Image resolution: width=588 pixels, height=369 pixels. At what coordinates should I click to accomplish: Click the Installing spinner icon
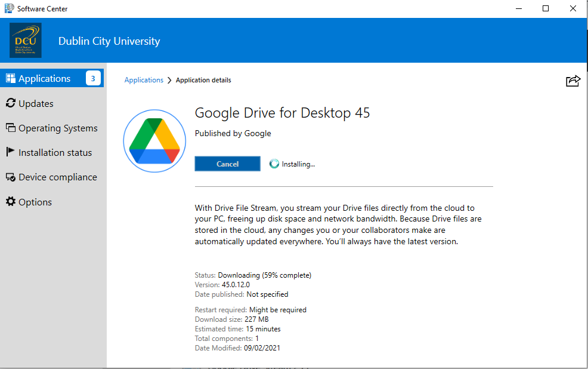[274, 164]
